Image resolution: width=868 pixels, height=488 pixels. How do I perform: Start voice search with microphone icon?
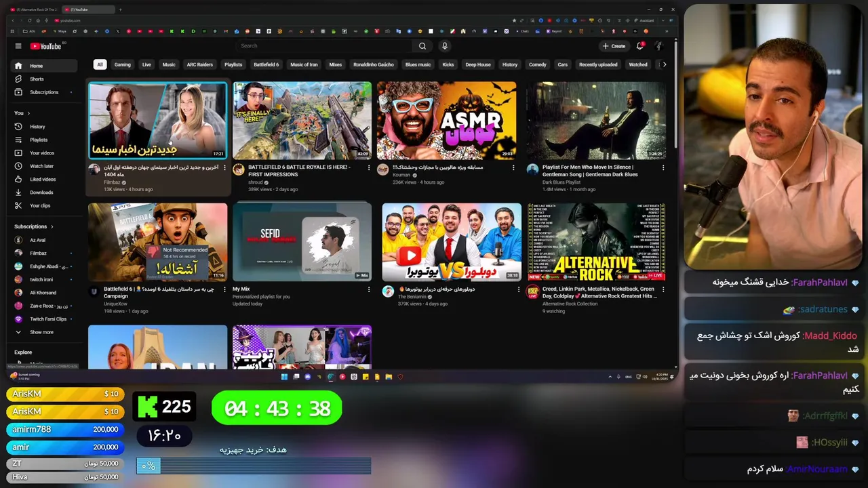(x=445, y=46)
